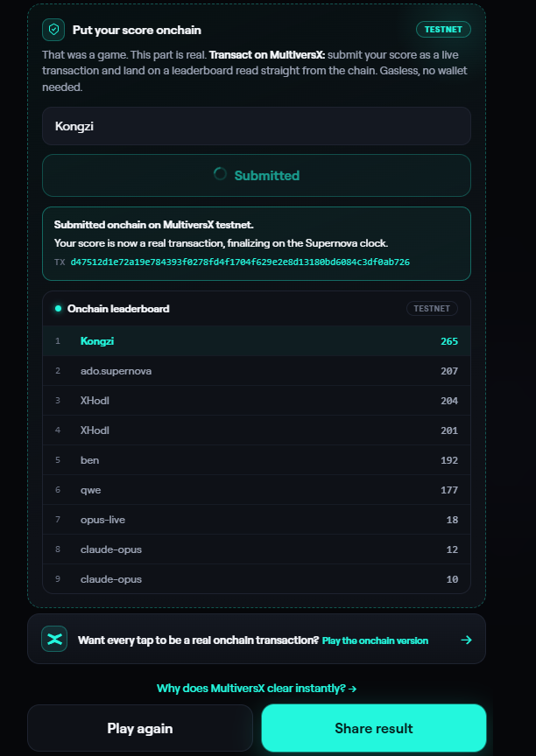Select XHodl entry with score 204
Screen dimensions: 536x756
(257, 401)
